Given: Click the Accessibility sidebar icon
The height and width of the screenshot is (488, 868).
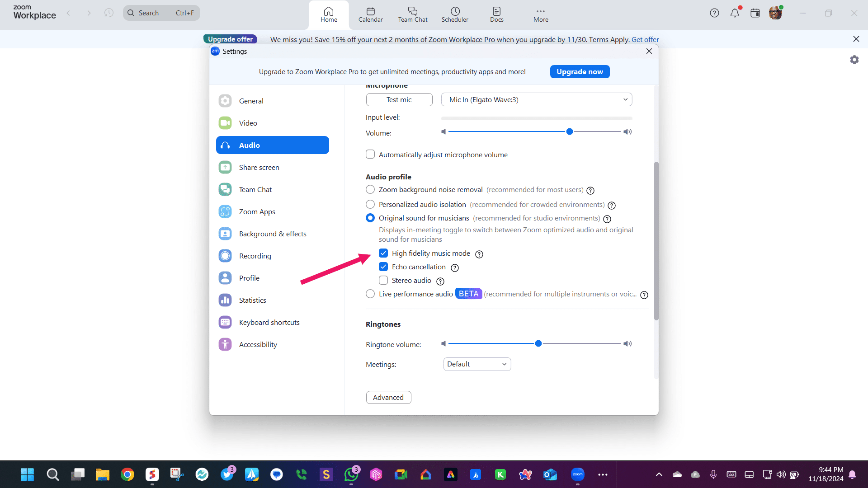Looking at the screenshot, I should pos(225,344).
